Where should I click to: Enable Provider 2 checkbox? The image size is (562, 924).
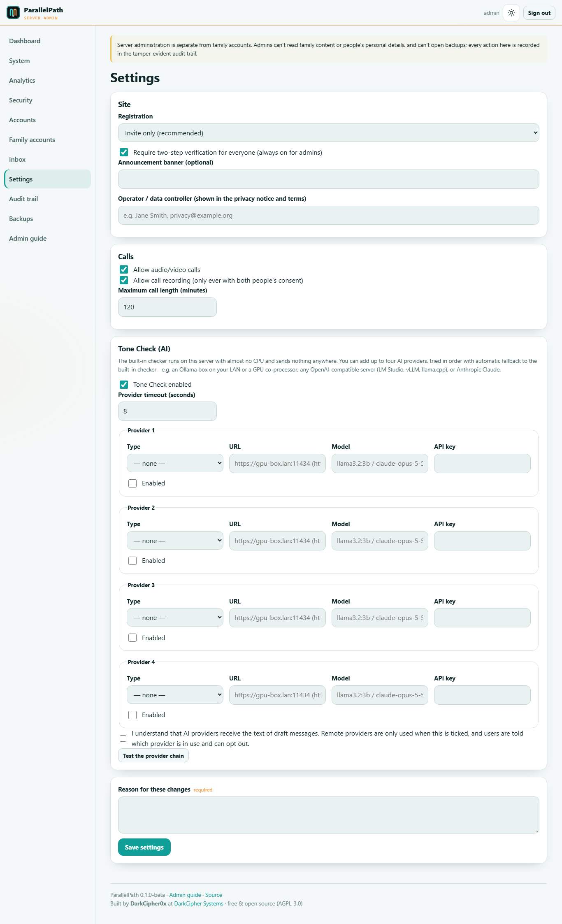click(132, 561)
